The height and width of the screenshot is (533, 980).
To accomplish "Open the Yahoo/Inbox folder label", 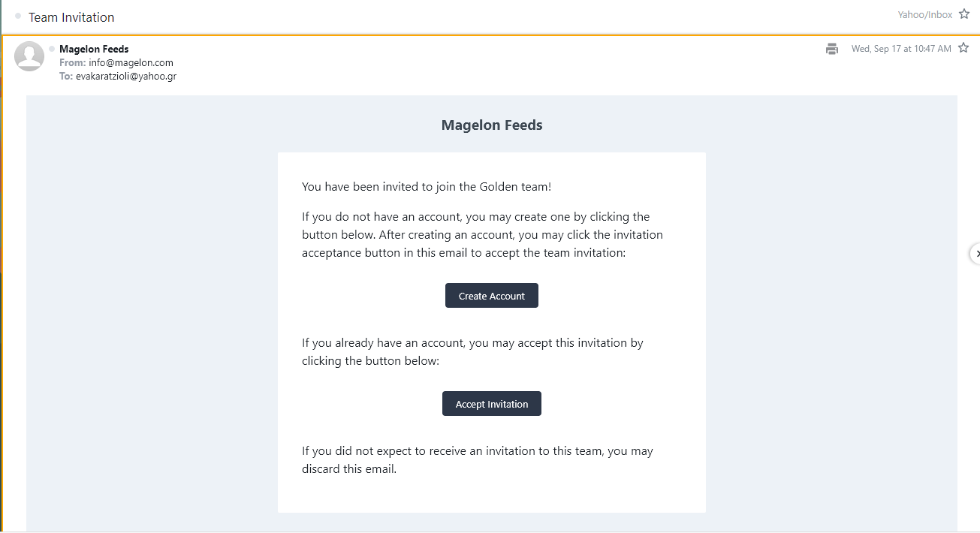I will tap(925, 14).
